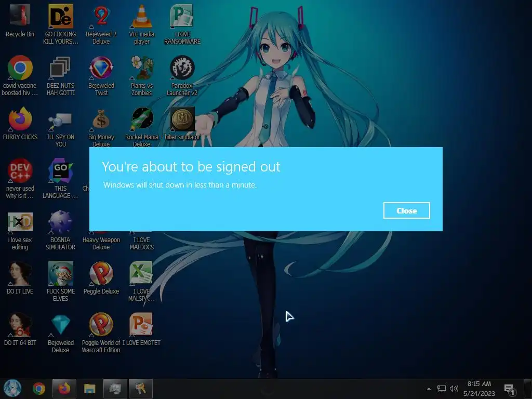
Task: Open the Start menu orb
Action: click(x=12, y=389)
